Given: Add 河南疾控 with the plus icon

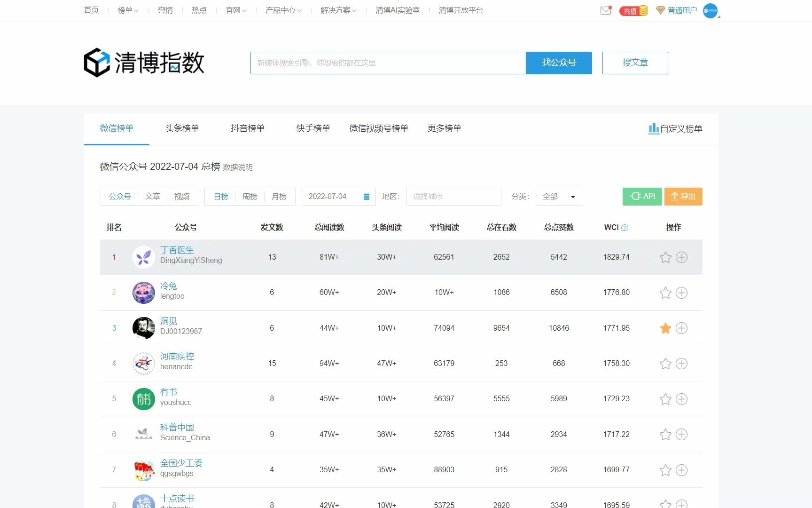Looking at the screenshot, I should [681, 364].
